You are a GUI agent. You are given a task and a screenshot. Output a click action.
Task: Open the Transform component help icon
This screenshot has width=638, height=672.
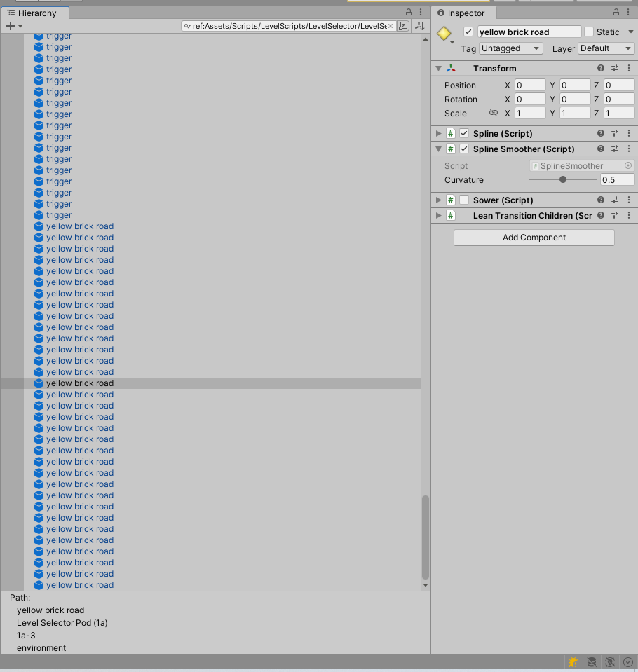601,68
